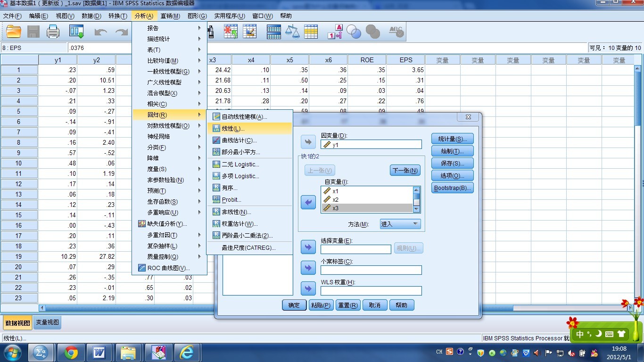The image size is (644, 362).
Task: Click the weight cases scales icon
Action: (292, 32)
